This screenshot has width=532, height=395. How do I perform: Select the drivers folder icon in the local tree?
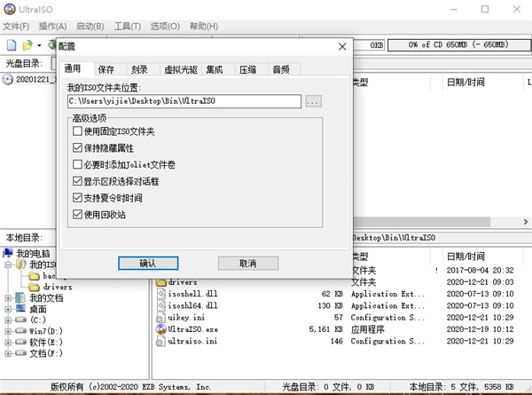pyautogui.click(x=34, y=287)
